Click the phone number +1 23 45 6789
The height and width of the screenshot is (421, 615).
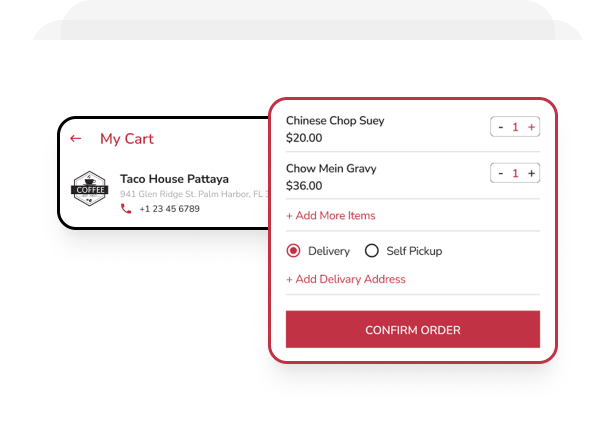pos(169,209)
